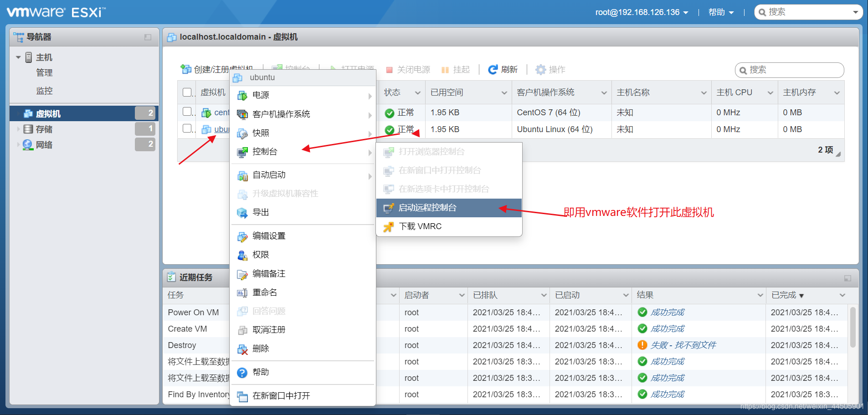This screenshot has height=415, width=868.
Task: Open the 结果 column dropdown in tasks
Action: point(760,295)
